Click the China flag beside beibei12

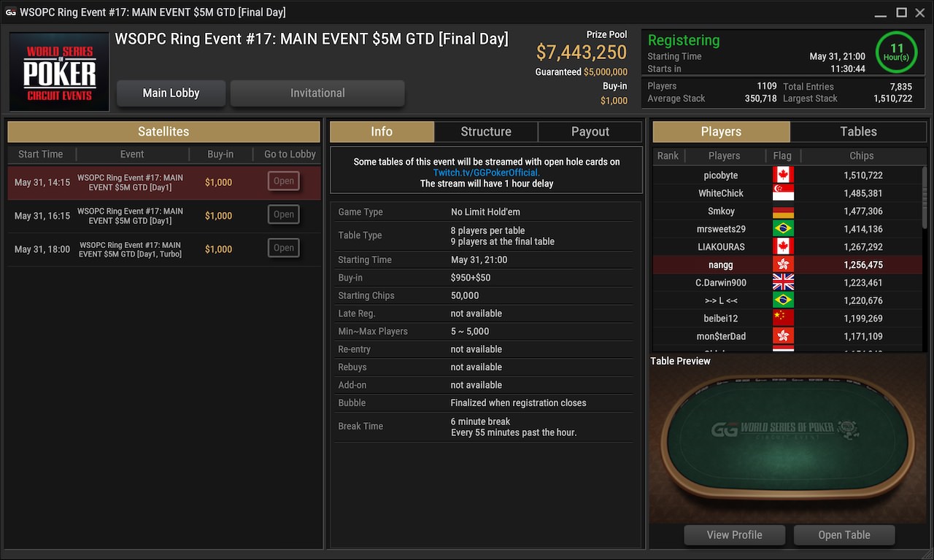pyautogui.click(x=783, y=318)
